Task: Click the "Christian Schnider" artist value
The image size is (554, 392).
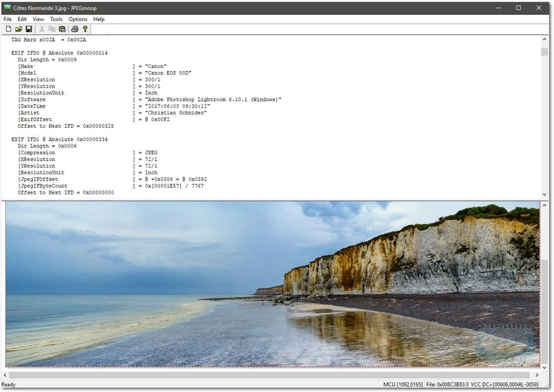Action: click(x=176, y=113)
